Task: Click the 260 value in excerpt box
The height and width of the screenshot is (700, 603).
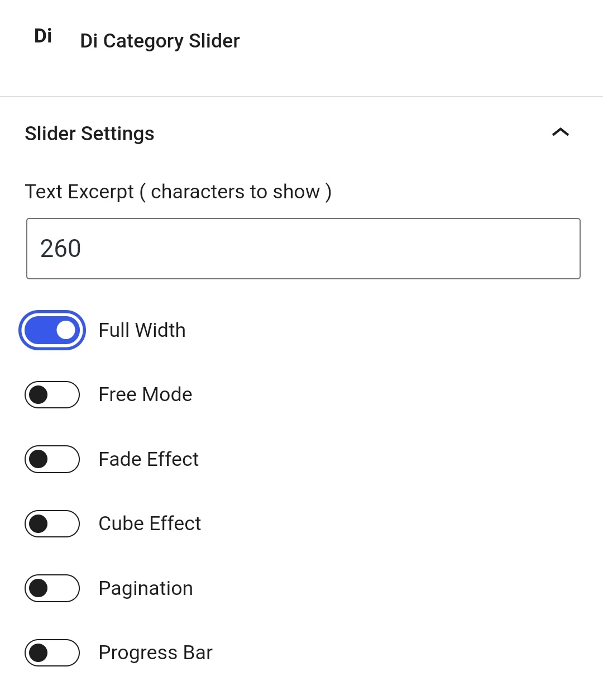Action: point(61,249)
